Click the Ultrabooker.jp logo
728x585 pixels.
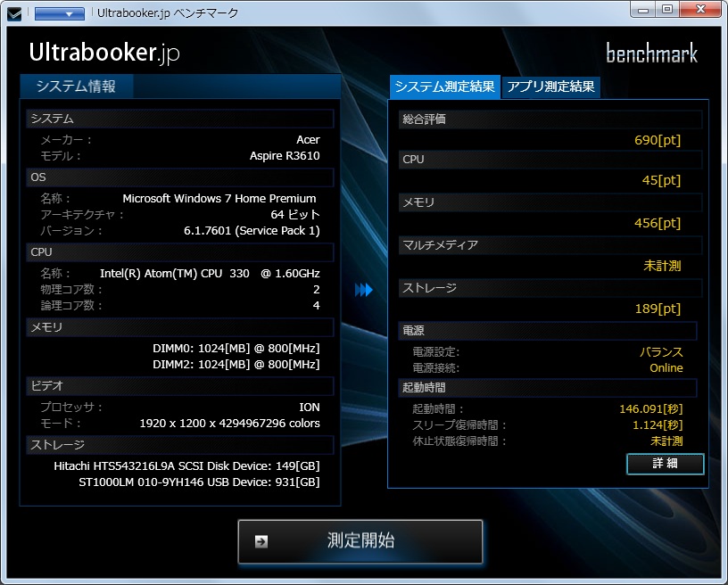(x=104, y=53)
